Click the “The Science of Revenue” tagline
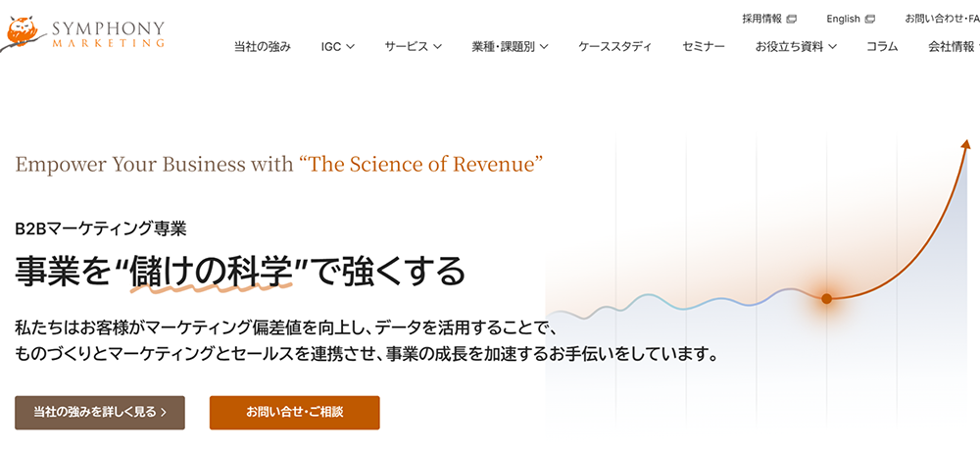 click(x=420, y=165)
